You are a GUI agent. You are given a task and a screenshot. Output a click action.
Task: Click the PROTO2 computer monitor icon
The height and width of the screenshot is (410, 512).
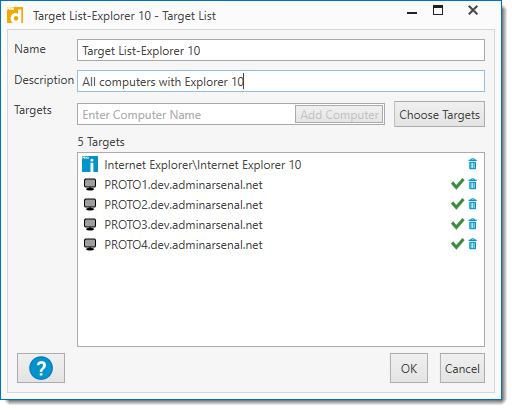(x=90, y=204)
